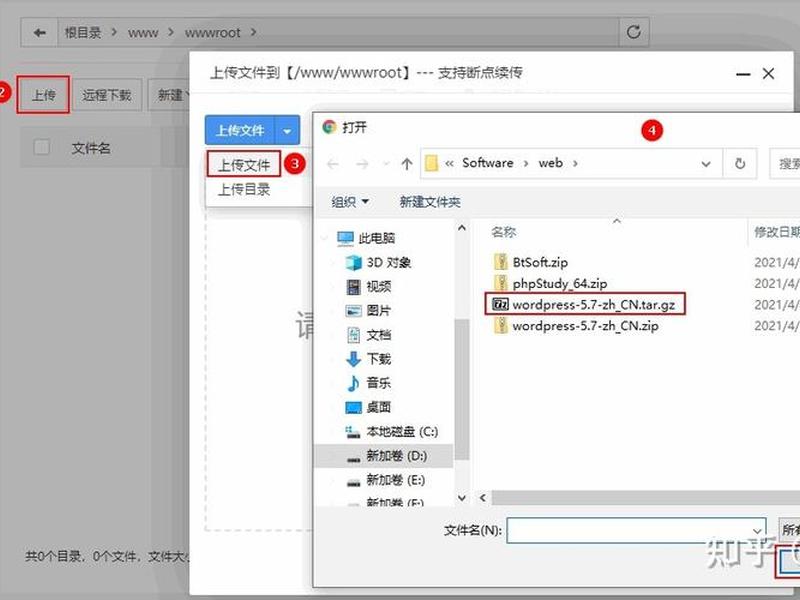Click the 7z icon of the tar.gz file
800x600 pixels.
501,305
